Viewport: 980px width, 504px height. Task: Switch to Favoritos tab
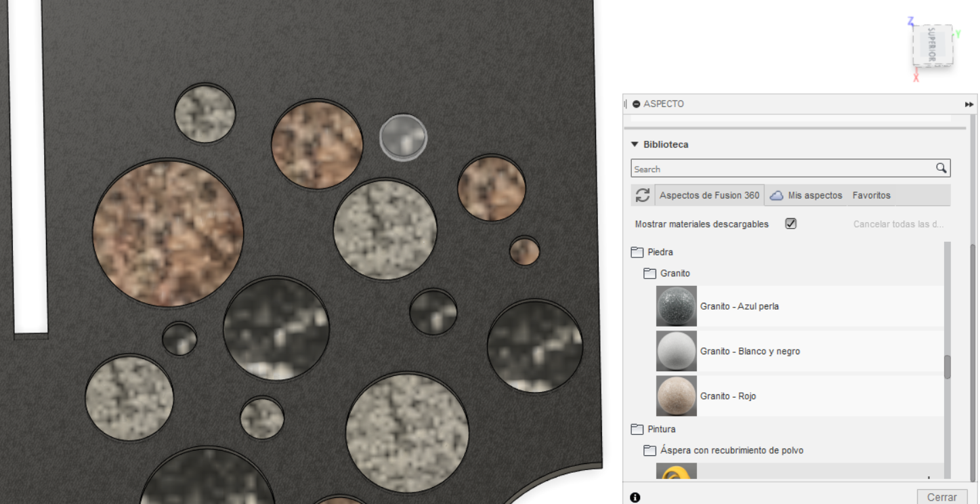(x=871, y=195)
